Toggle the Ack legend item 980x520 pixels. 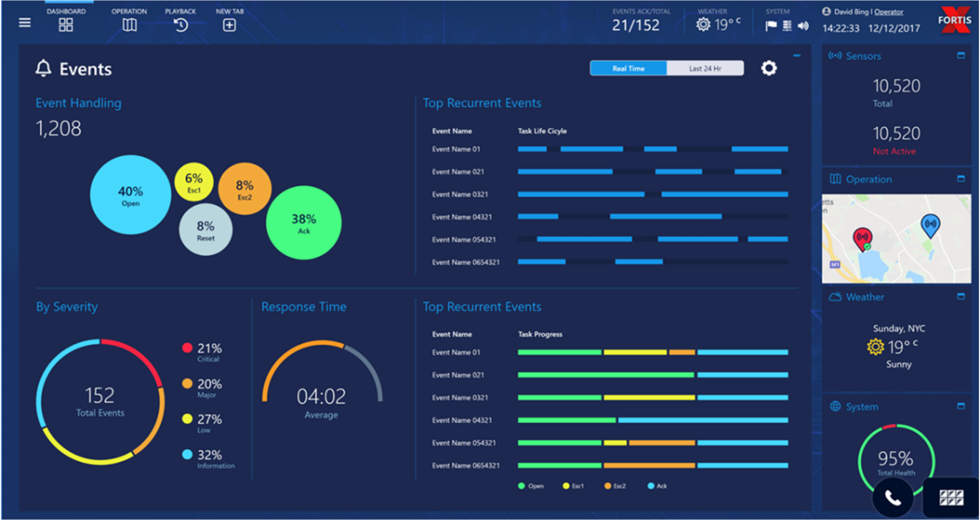coord(657,486)
